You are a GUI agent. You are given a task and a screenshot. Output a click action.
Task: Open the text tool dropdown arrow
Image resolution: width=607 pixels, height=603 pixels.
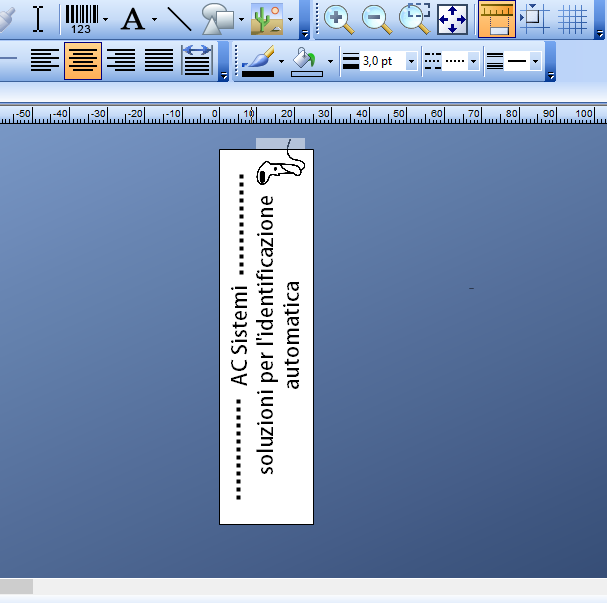click(x=154, y=19)
